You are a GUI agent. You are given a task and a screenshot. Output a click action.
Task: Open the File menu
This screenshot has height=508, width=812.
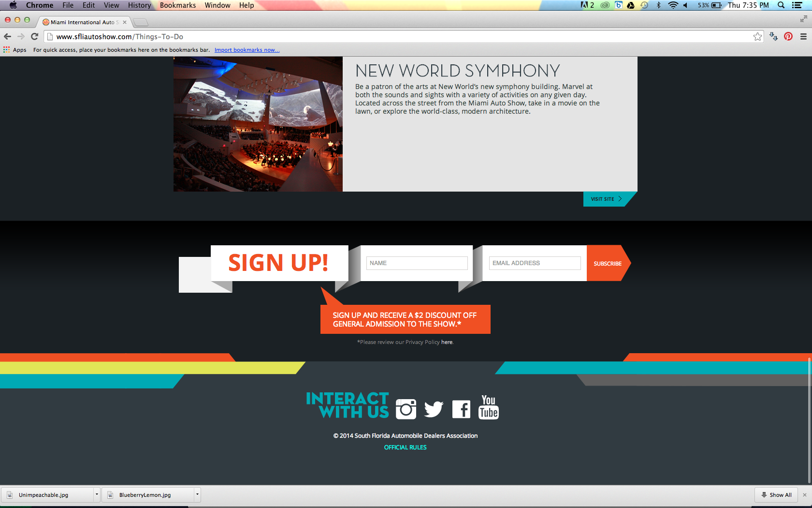click(x=68, y=5)
